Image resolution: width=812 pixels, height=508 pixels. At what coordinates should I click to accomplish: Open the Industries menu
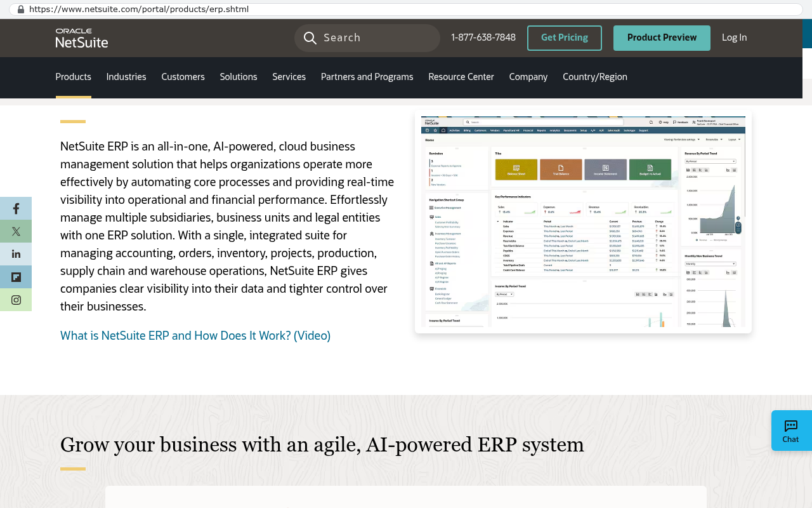point(126,77)
